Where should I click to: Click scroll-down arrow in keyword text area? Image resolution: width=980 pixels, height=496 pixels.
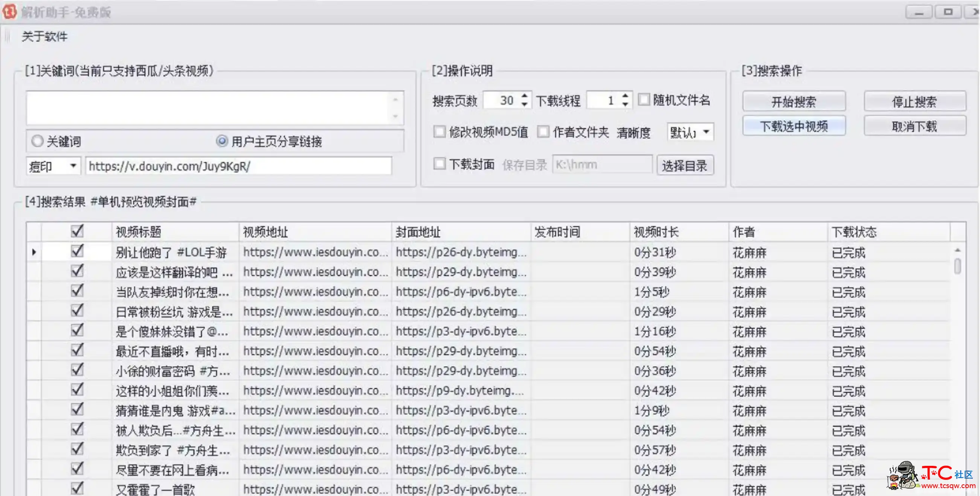[x=395, y=116]
